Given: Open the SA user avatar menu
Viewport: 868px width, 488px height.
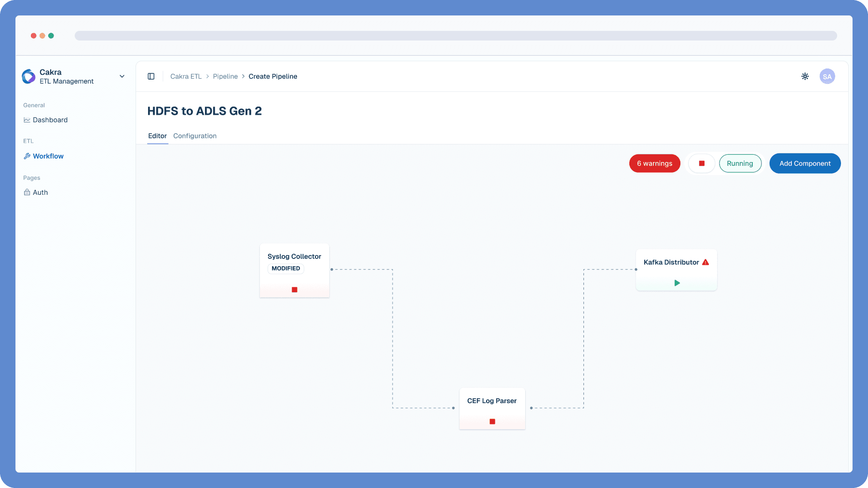Looking at the screenshot, I should click(x=827, y=76).
